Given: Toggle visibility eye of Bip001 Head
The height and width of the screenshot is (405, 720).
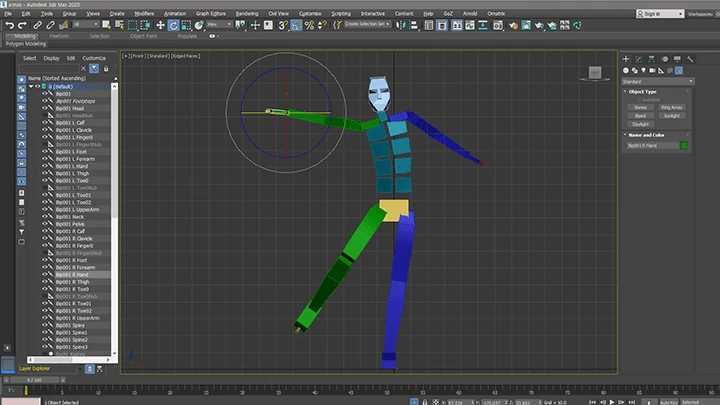Looking at the screenshot, I should (45, 108).
